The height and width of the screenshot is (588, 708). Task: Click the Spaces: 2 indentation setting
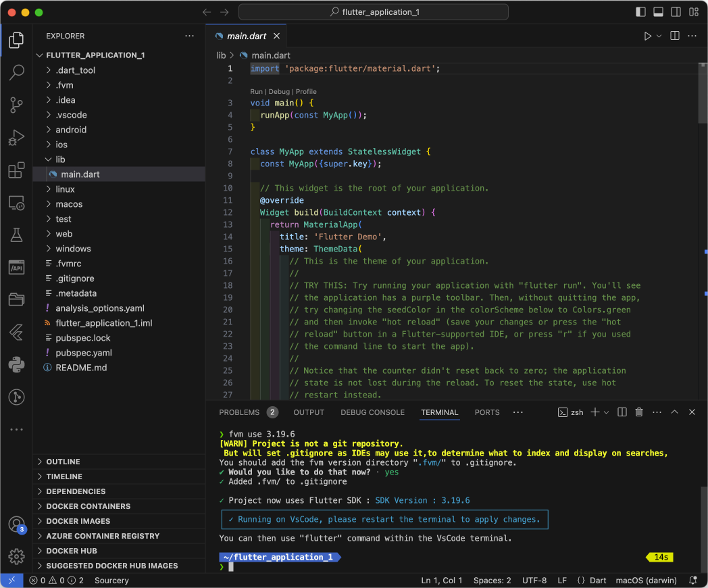492,581
